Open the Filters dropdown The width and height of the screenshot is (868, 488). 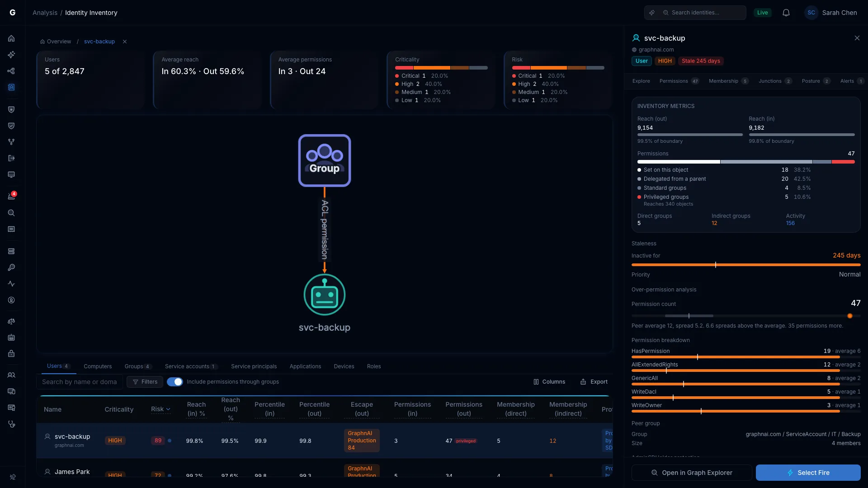pyautogui.click(x=145, y=382)
